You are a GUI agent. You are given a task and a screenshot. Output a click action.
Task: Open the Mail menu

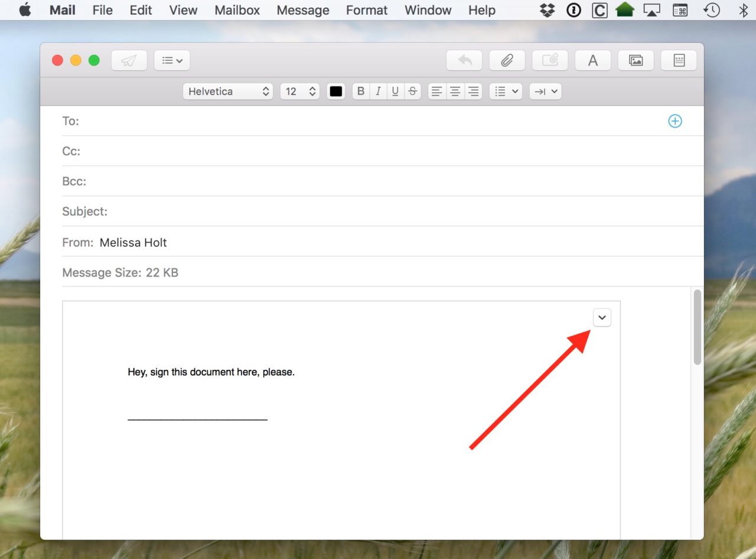tap(63, 10)
